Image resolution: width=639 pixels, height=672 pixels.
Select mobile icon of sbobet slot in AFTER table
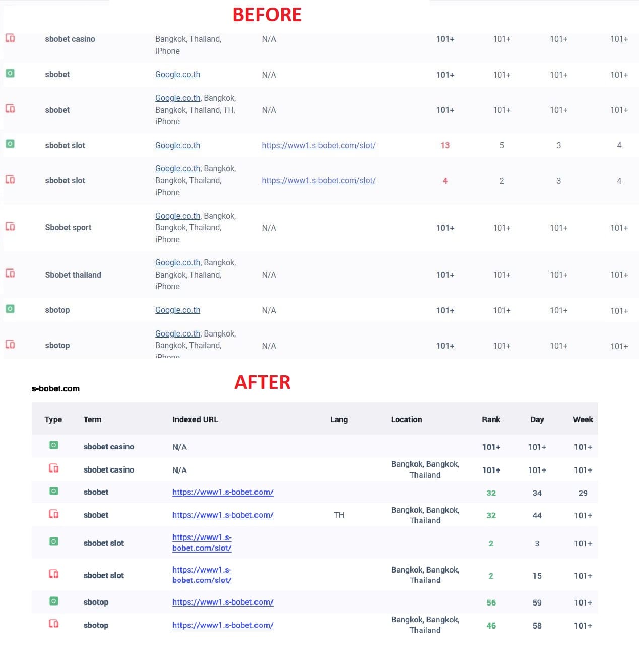pos(53,574)
